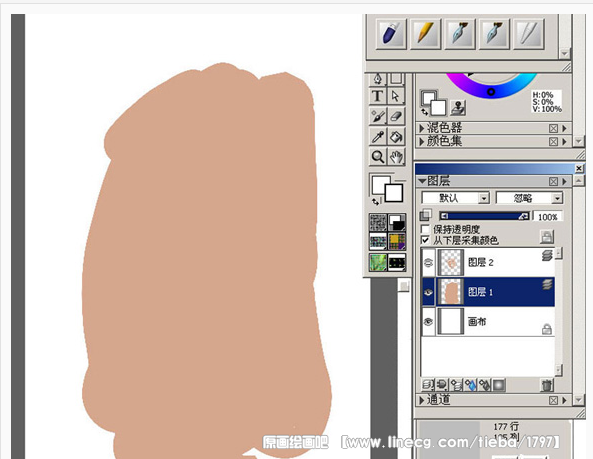Open the 颜色集 palette flyout menu
Viewport: 593px width, 459px height.
pyautogui.click(x=564, y=141)
